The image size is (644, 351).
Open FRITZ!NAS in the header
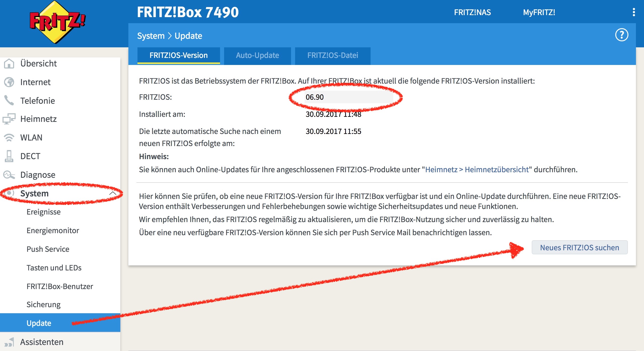(x=472, y=12)
